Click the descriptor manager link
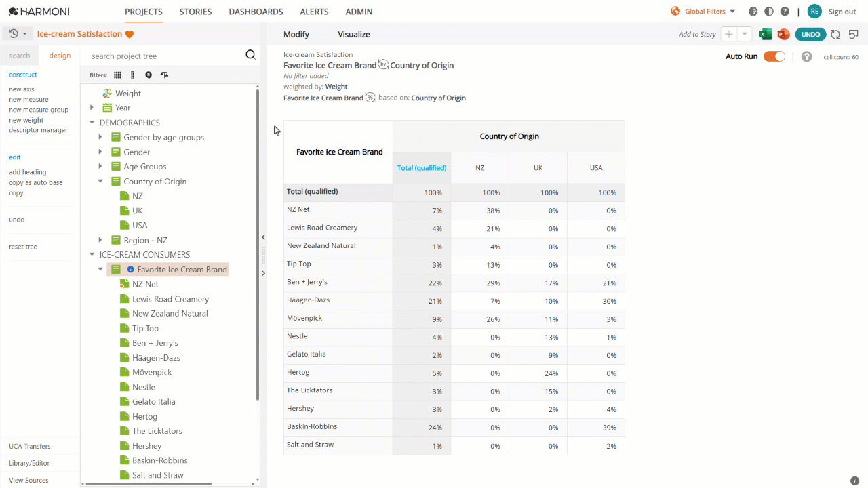 coord(38,130)
